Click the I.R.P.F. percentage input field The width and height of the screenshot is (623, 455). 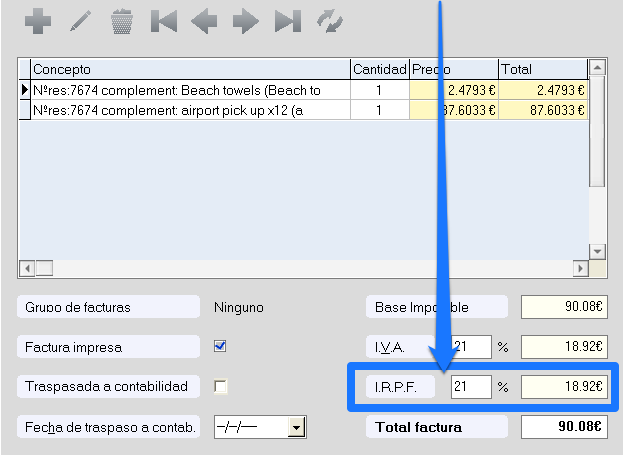coord(471,386)
